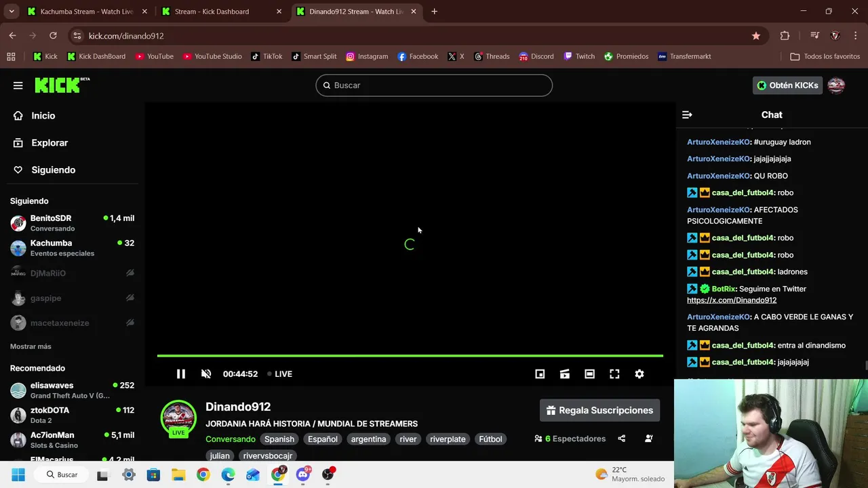Enter fullscreen video mode
This screenshot has height=488, width=868.
[614, 374]
